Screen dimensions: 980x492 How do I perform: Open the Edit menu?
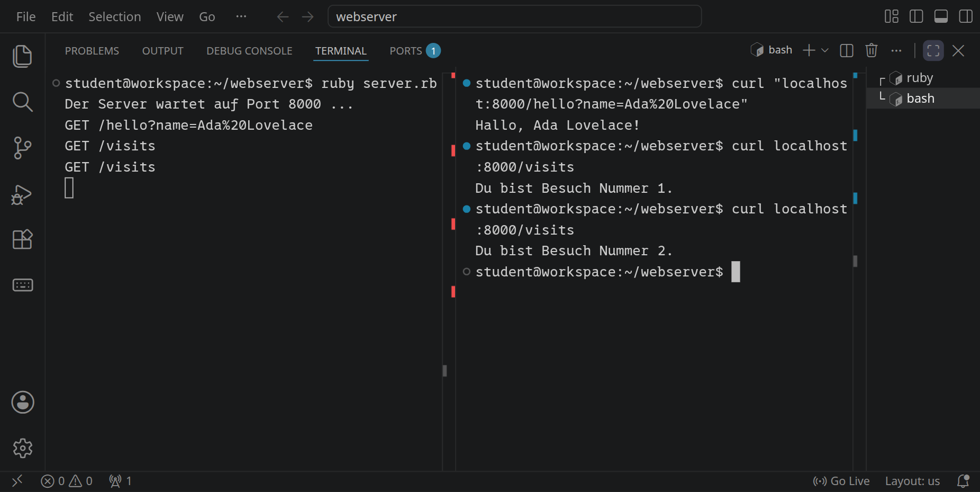coord(62,17)
